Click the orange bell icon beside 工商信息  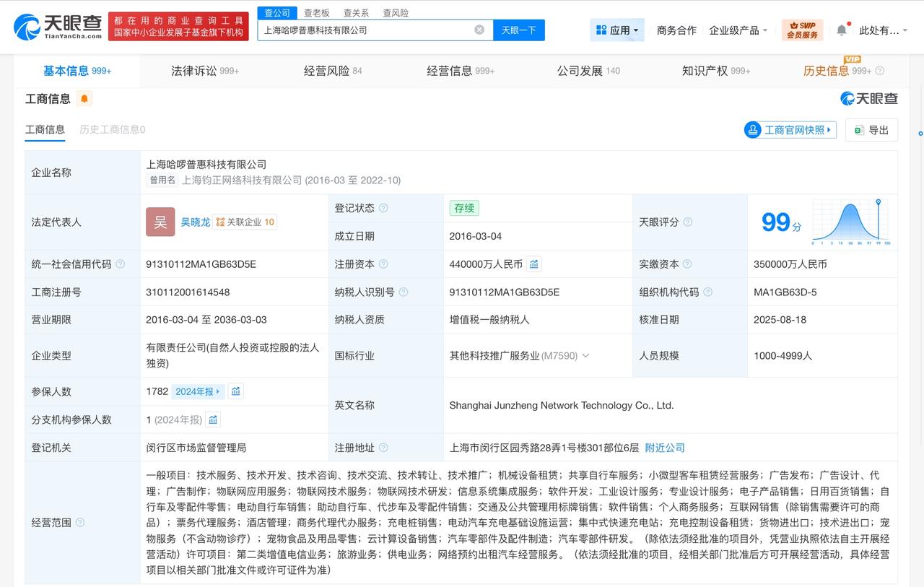[85, 98]
